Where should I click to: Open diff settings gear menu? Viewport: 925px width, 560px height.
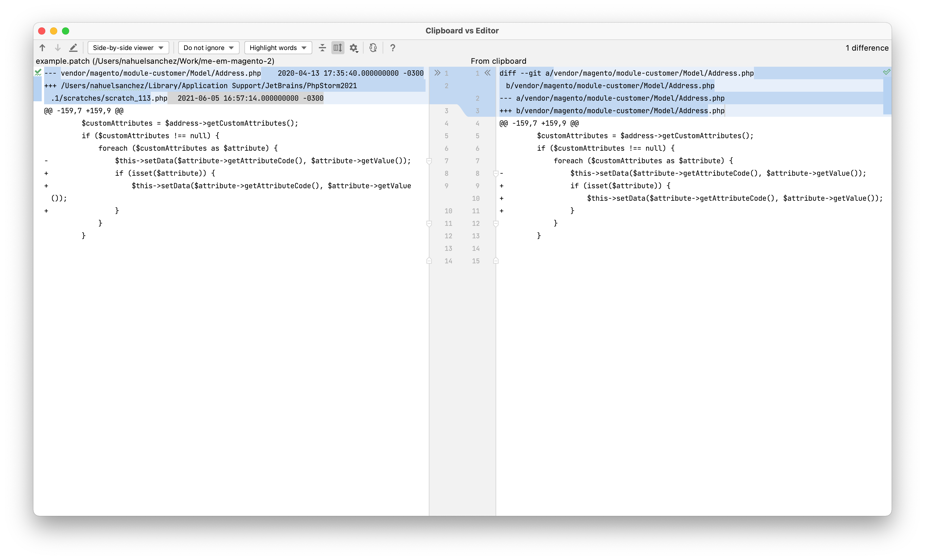(x=354, y=48)
